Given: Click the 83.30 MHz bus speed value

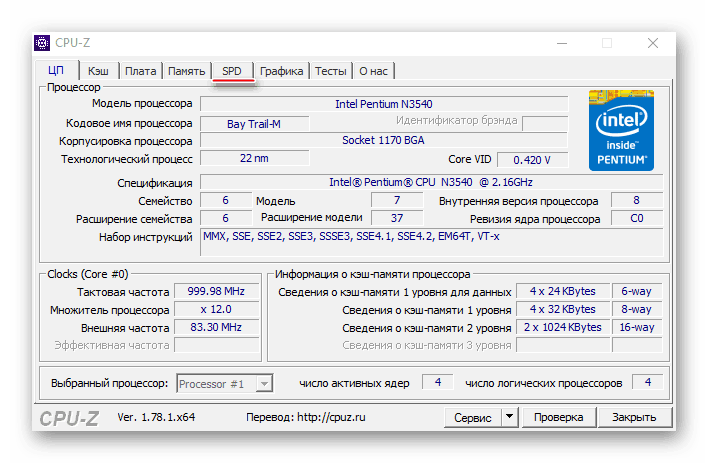Looking at the screenshot, I should click(216, 327).
